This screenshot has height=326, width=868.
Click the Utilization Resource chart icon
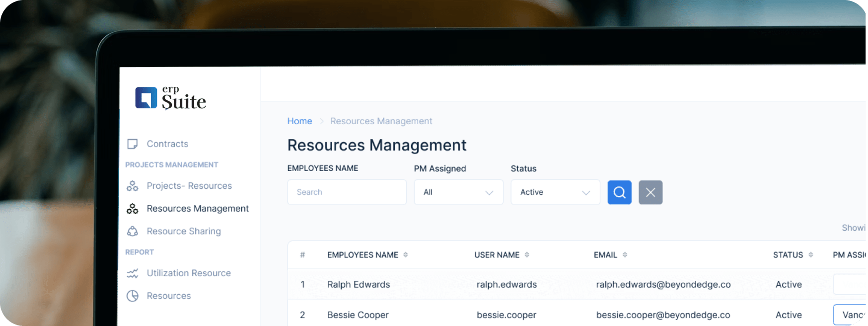pyautogui.click(x=133, y=273)
